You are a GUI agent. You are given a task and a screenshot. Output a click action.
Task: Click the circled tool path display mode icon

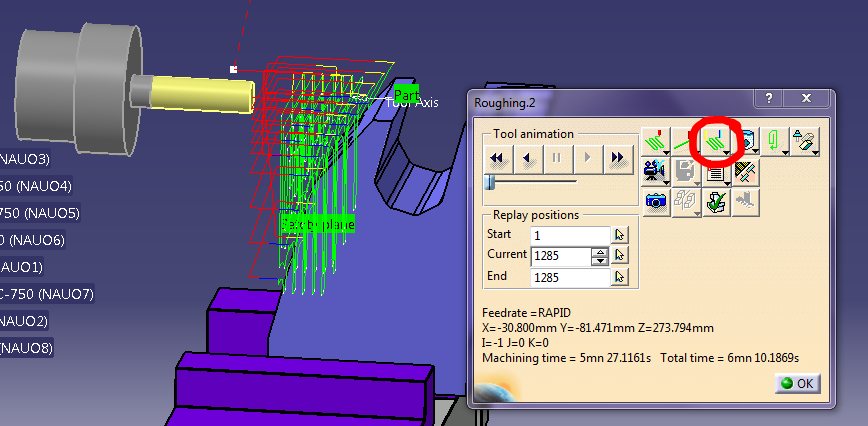coord(715,139)
